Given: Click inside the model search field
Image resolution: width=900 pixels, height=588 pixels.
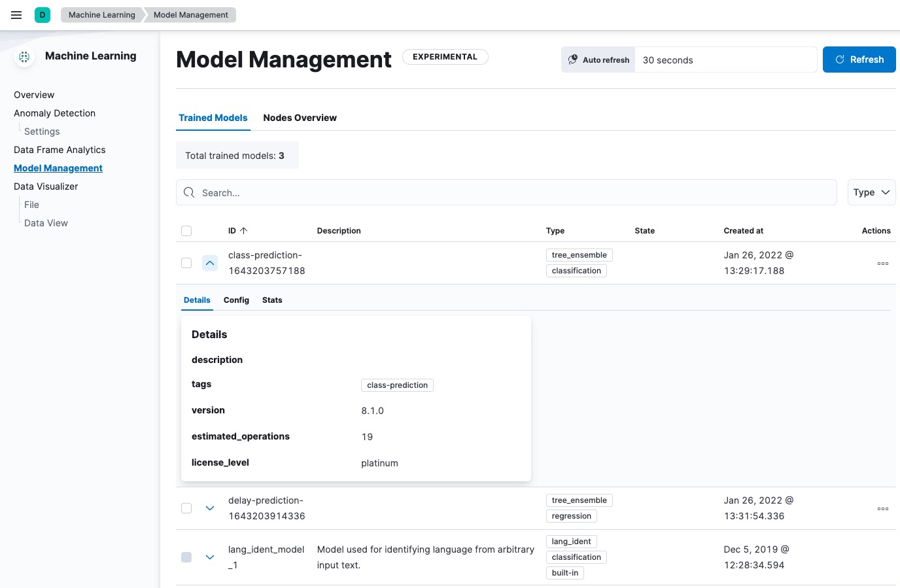Looking at the screenshot, I should (x=458, y=192).
